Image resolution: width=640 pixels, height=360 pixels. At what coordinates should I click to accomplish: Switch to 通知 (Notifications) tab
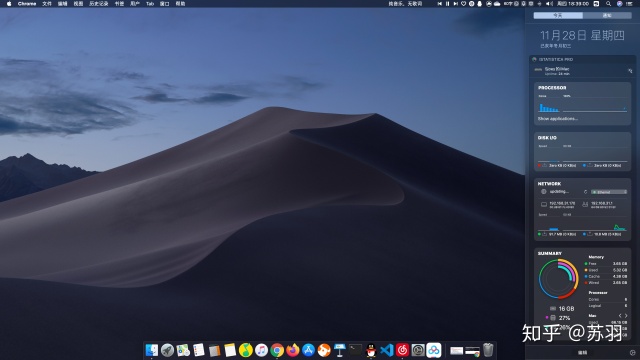607,15
